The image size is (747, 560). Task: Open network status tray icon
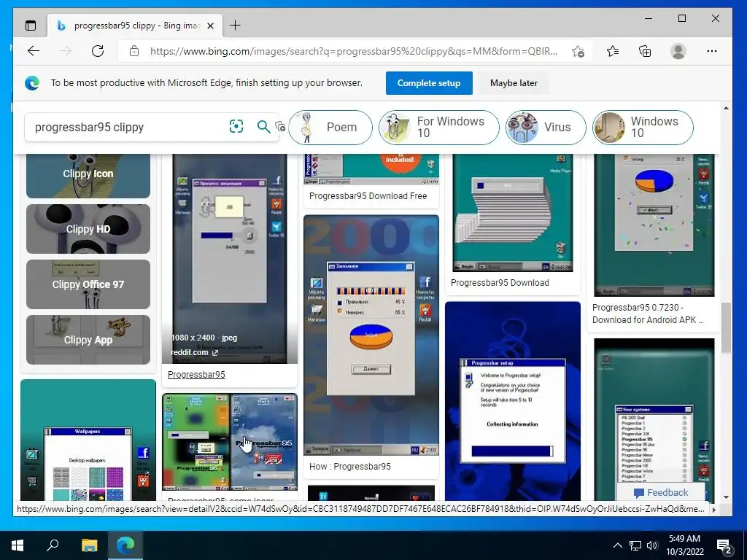click(635, 545)
